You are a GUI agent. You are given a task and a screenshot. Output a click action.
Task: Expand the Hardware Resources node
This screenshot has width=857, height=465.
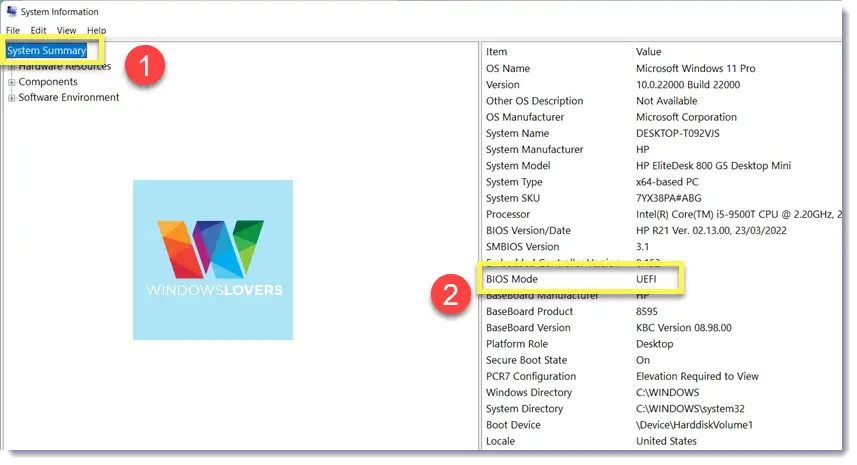(x=11, y=67)
